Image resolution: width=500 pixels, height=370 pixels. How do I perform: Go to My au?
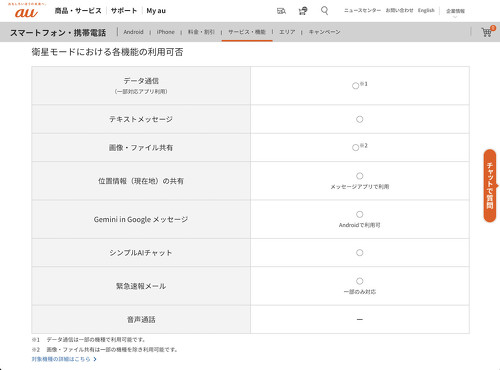pos(156,11)
